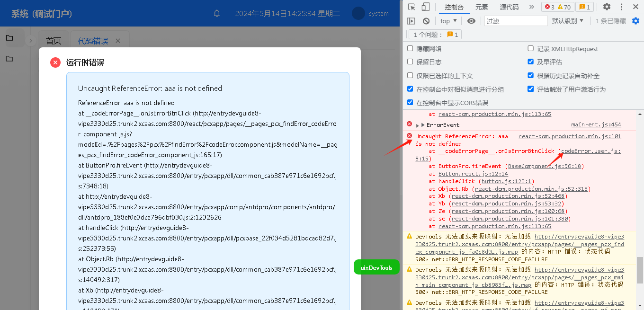The width and height of the screenshot is (644, 310).
Task: Open DevTools three-dot customize menu
Action: 621,7
